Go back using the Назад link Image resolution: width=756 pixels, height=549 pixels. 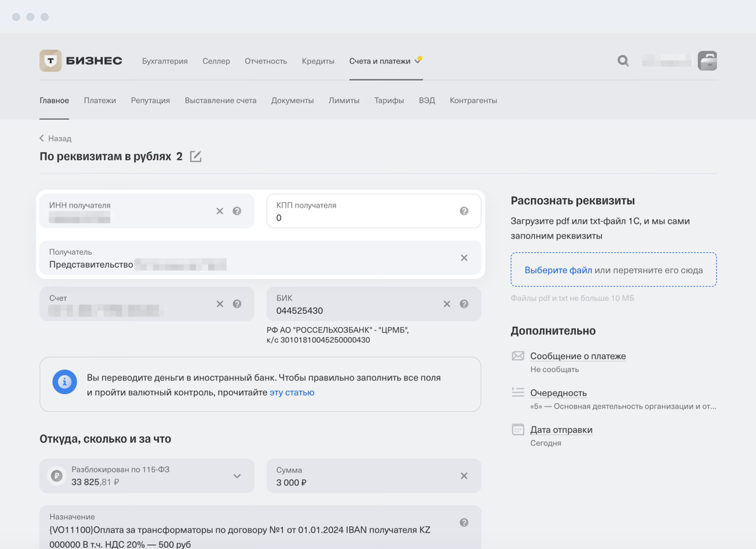pos(55,138)
